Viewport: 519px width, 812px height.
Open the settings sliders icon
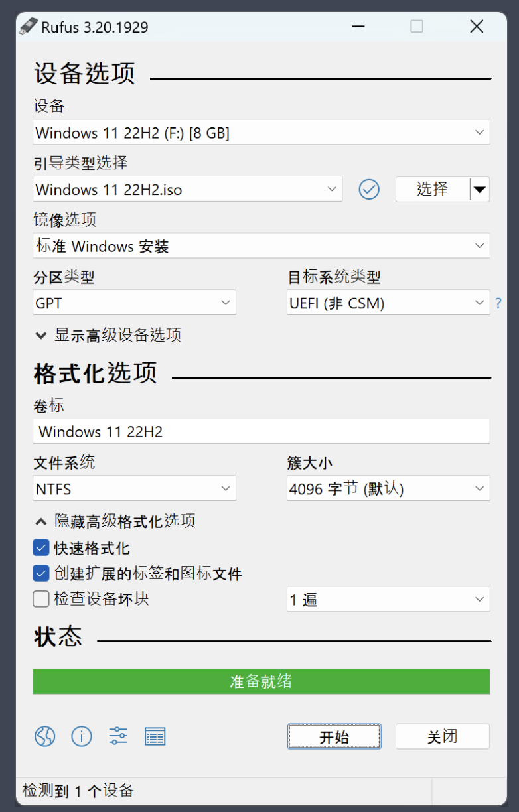tap(118, 736)
